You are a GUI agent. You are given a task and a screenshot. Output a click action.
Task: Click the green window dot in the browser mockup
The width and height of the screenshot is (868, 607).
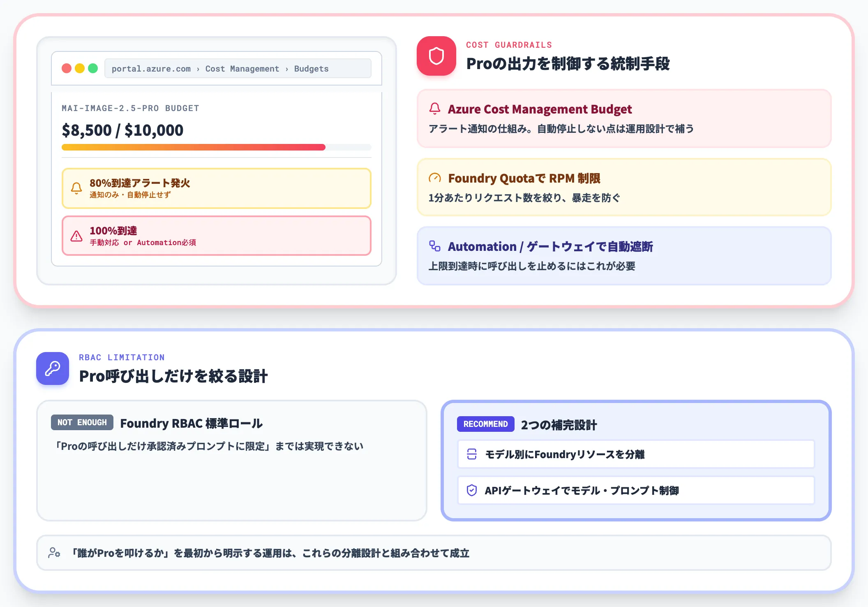click(x=93, y=68)
